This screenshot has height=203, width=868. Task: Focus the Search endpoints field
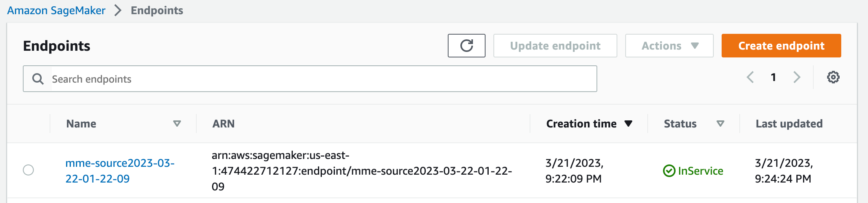pyautogui.click(x=310, y=79)
